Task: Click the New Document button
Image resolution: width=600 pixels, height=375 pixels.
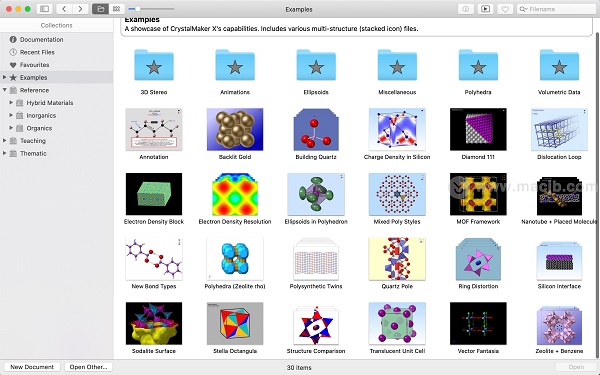Action: pos(32,367)
